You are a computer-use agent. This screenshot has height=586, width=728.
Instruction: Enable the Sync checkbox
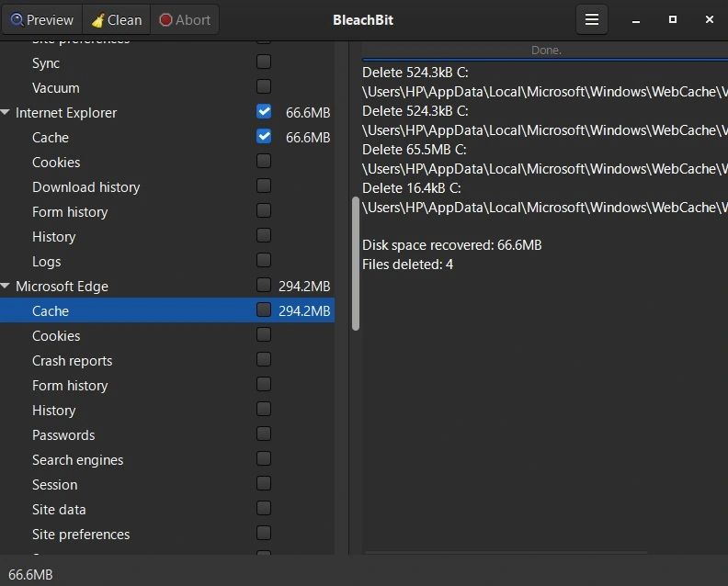pos(264,62)
